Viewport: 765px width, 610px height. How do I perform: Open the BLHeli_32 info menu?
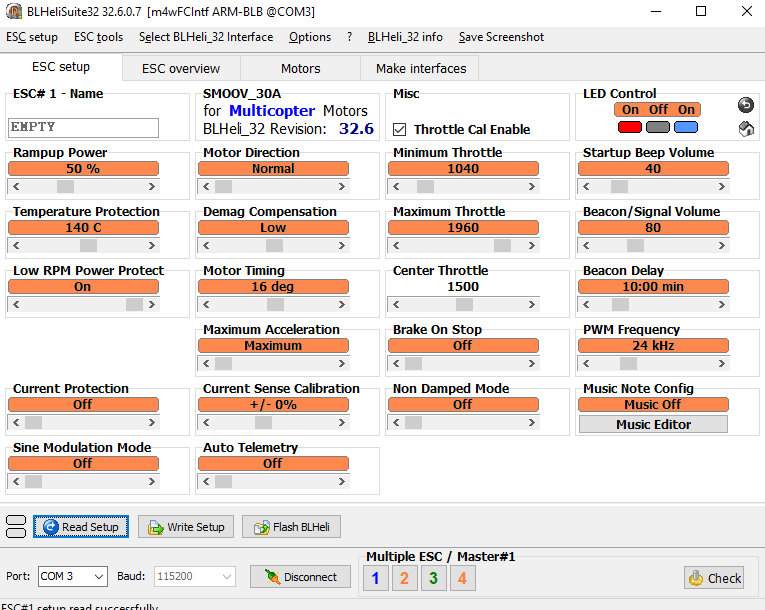coord(405,37)
